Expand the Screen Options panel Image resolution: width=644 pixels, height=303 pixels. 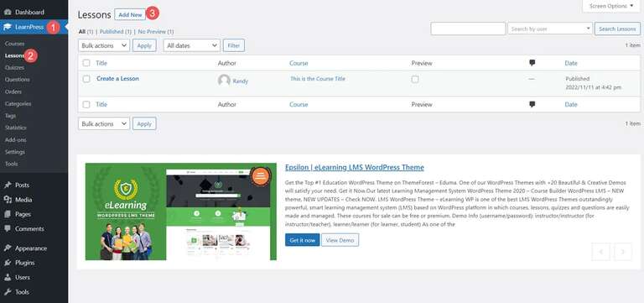(x=611, y=6)
